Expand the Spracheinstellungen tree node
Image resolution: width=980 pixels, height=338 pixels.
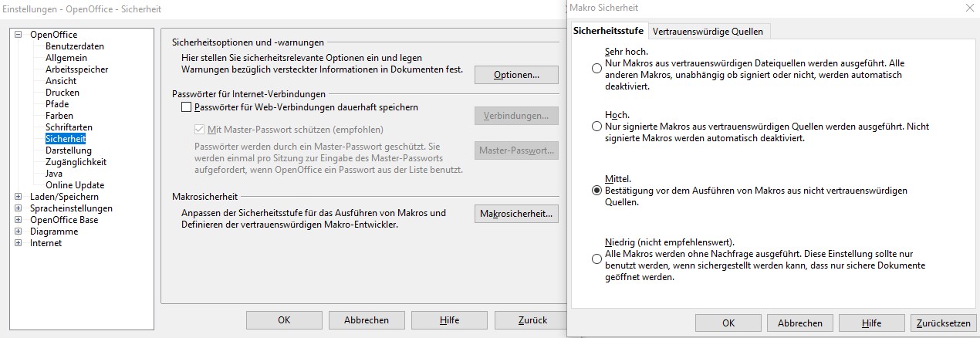point(19,208)
